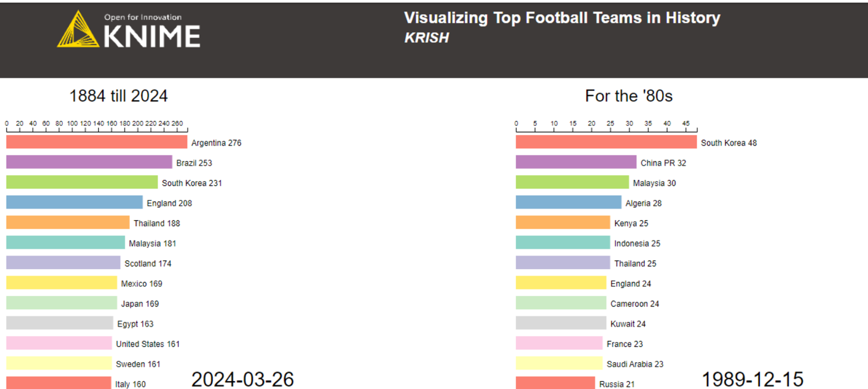Click the "For the '80s" chart title
This screenshot has width=868, height=389.
629,96
